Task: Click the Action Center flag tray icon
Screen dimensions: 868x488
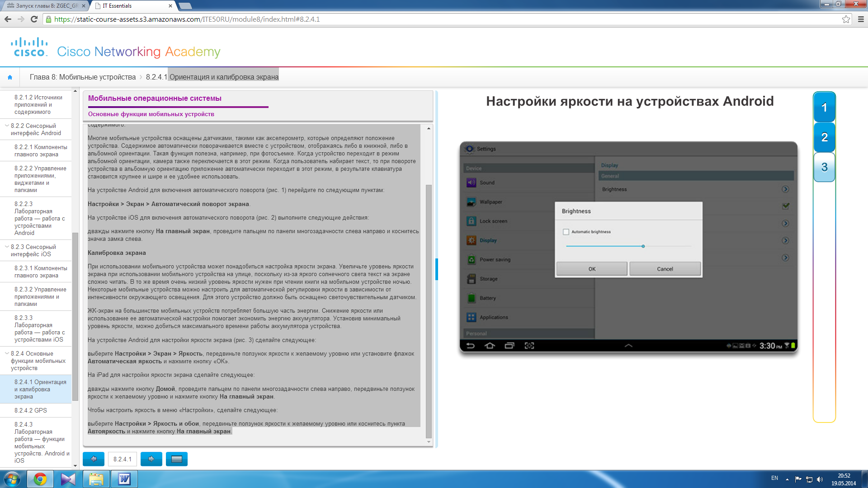Action: (798, 479)
